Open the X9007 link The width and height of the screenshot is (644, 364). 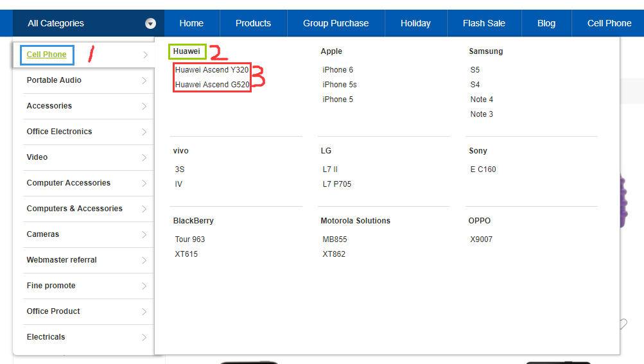[x=482, y=239]
